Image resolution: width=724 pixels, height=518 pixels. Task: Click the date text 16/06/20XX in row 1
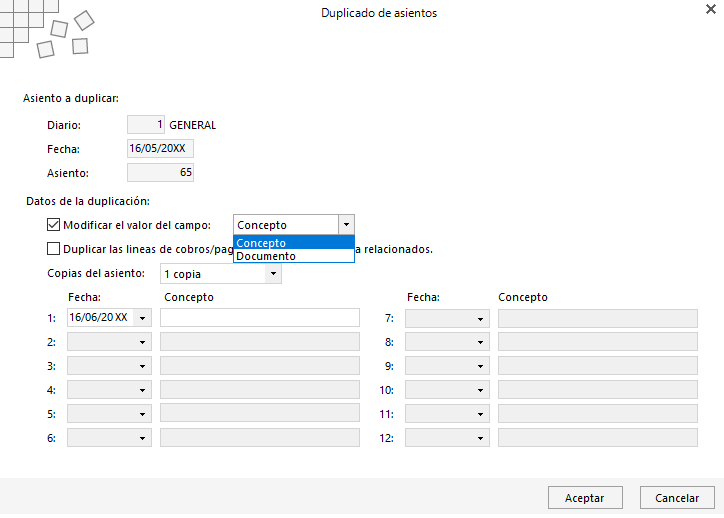point(98,318)
